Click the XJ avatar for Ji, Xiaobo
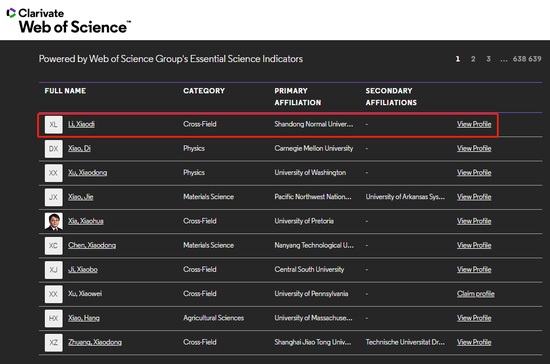The height and width of the screenshot is (364, 550). [54, 270]
